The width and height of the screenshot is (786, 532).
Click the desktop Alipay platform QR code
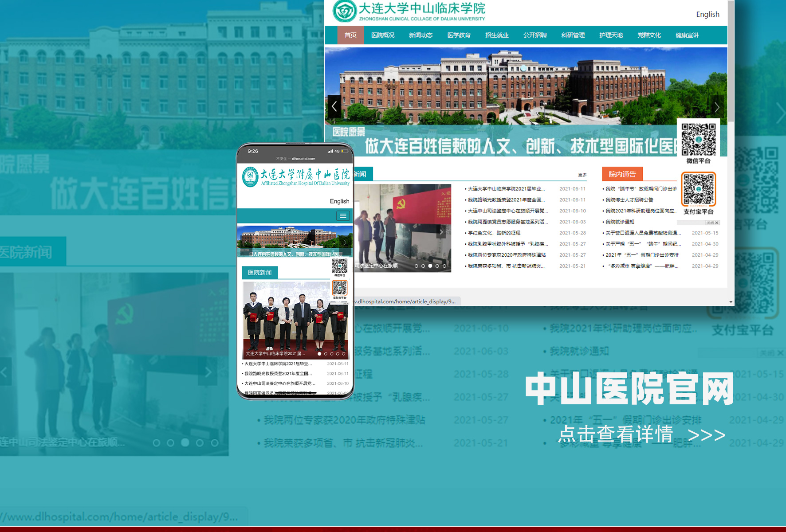pyautogui.click(x=698, y=189)
